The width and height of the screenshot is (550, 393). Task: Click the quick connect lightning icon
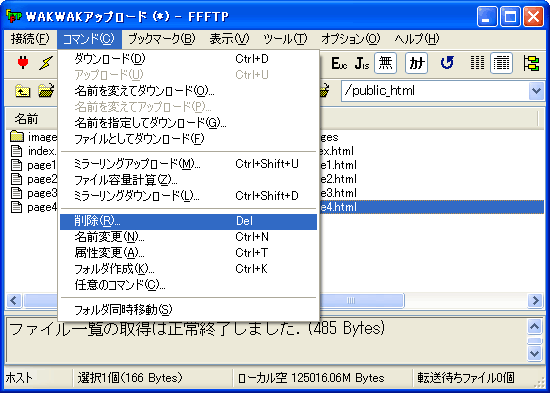[x=46, y=63]
